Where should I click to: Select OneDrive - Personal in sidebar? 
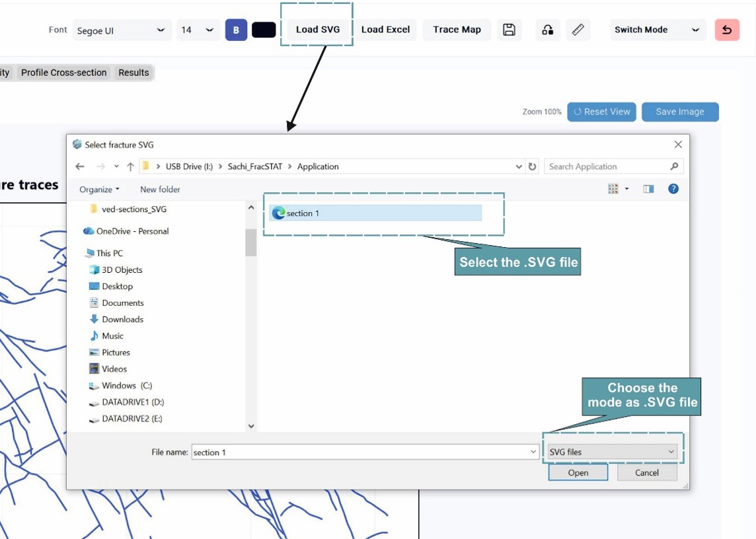coord(126,231)
